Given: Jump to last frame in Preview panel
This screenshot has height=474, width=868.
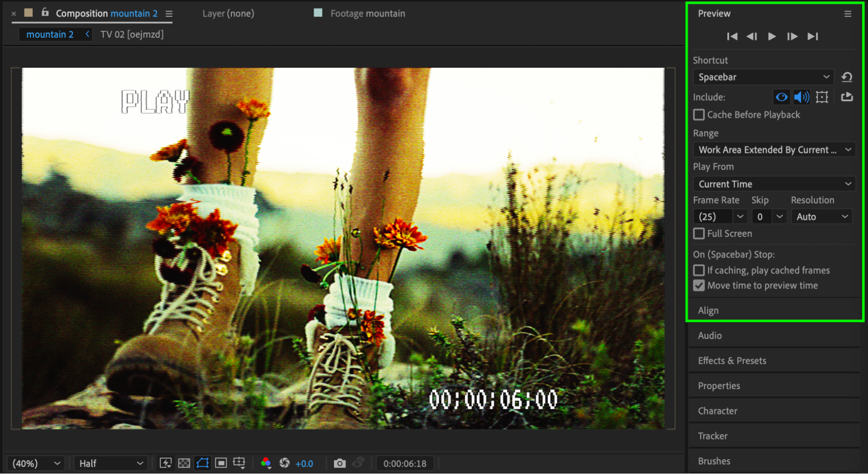Looking at the screenshot, I should (813, 36).
